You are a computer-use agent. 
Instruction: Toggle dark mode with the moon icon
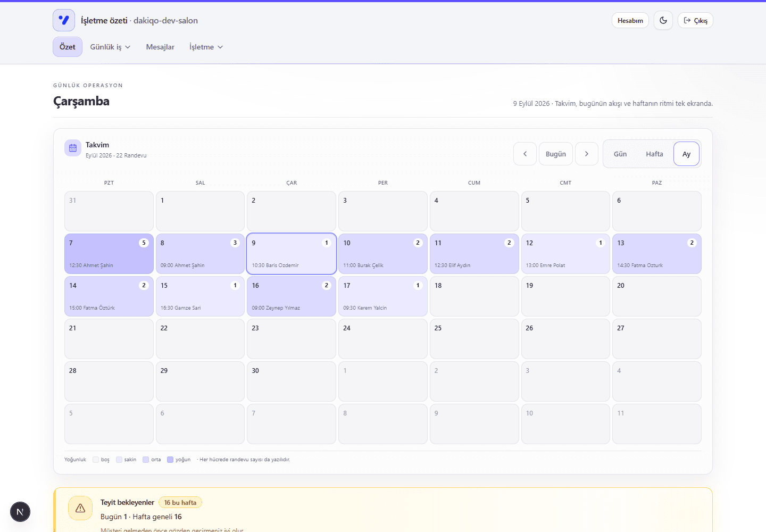[663, 20]
